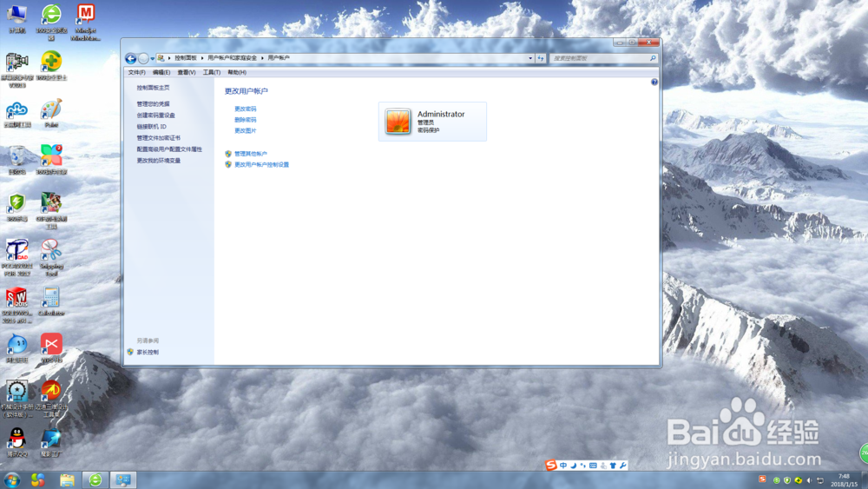Open 管理您的凭据 in the left sidebar
868x489 pixels.
coord(154,104)
